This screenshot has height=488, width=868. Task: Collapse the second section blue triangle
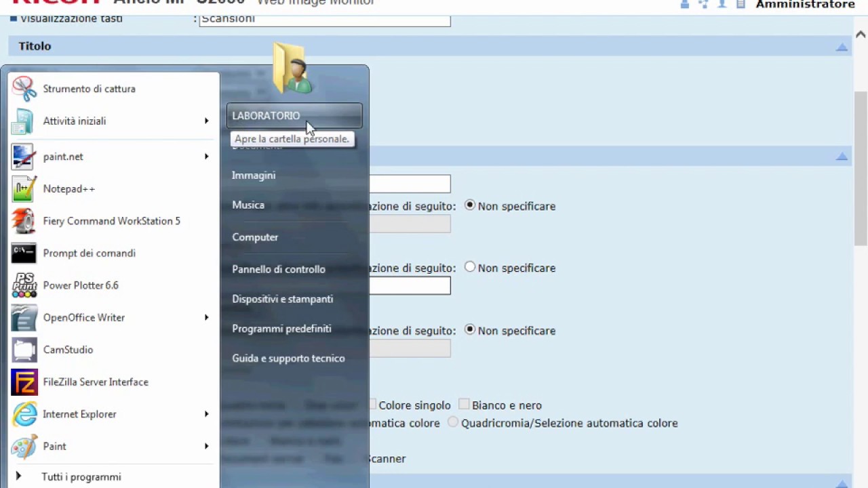point(842,157)
